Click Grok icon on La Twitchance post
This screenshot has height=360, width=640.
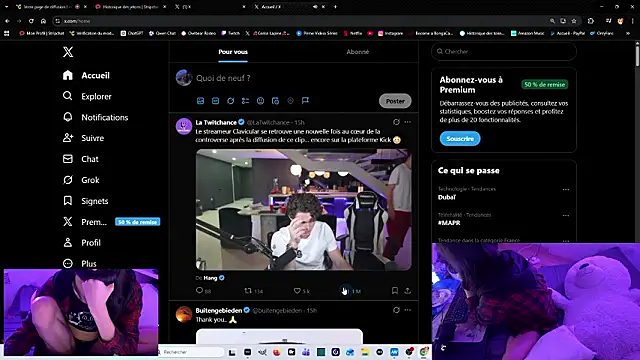click(x=396, y=122)
